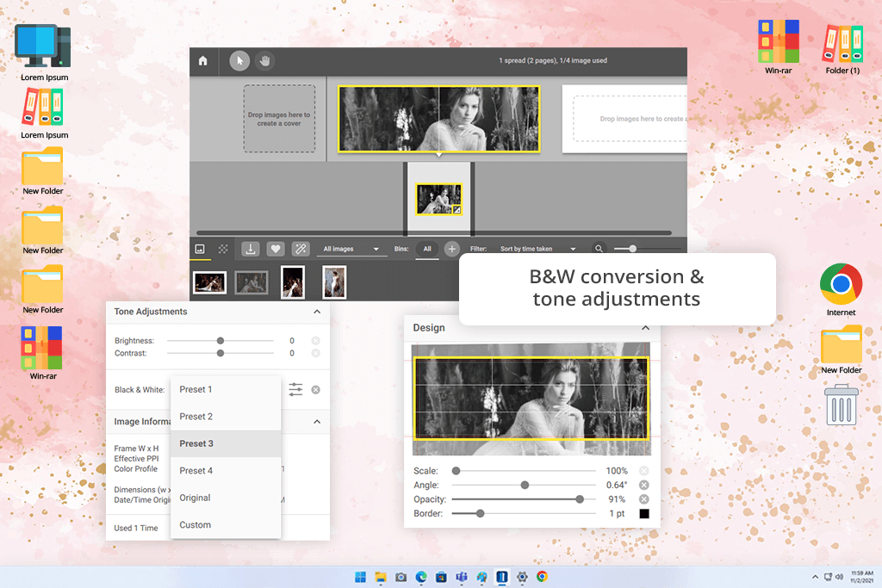Open the dotted grid tab icon
The image size is (882, 588).
click(223, 249)
